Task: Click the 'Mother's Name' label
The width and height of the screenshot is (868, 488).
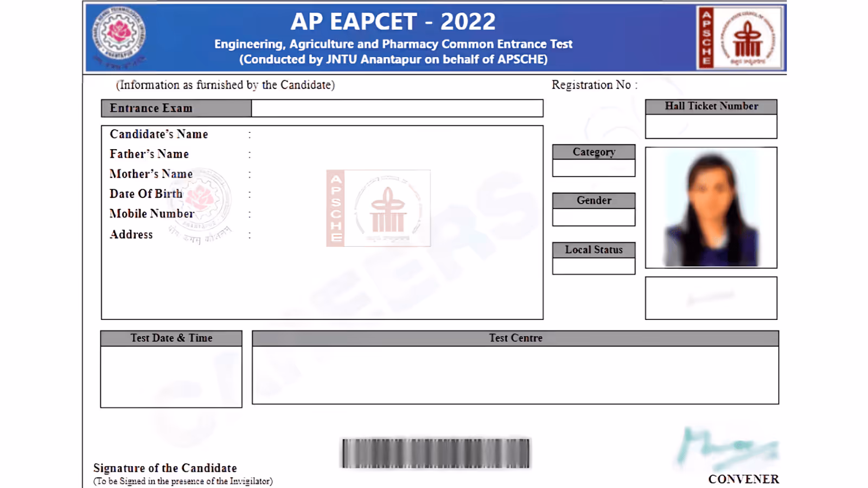Action: pos(151,174)
